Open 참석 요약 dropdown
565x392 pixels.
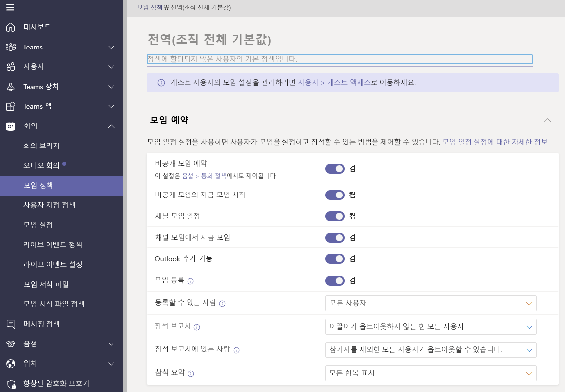(x=430, y=373)
